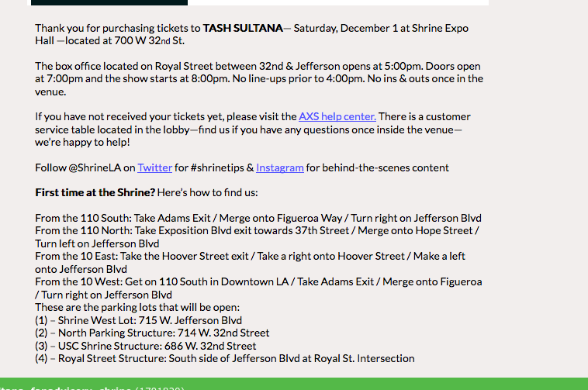Click the "From the 110 North" directions line
588x390 pixels.
click(257, 230)
